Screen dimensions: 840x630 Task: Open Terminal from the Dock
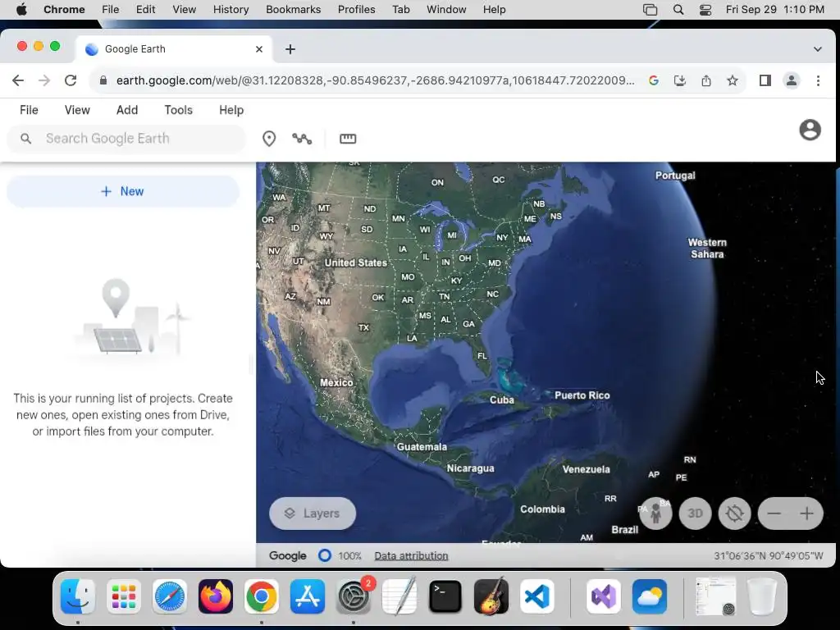coord(445,596)
